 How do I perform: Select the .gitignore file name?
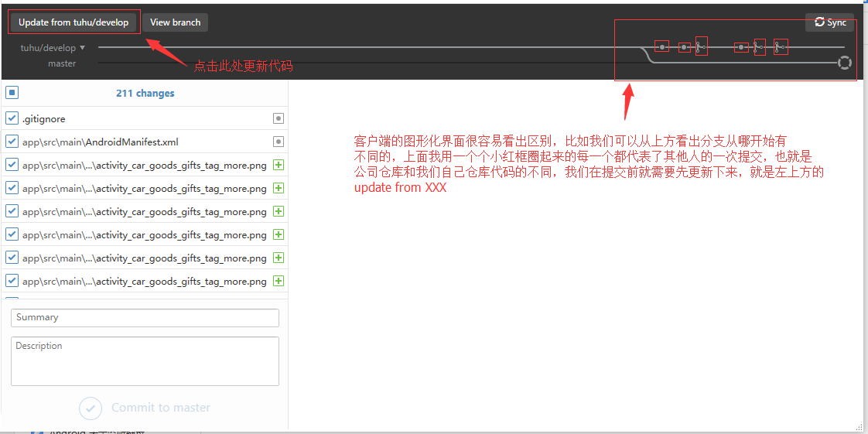coord(44,118)
